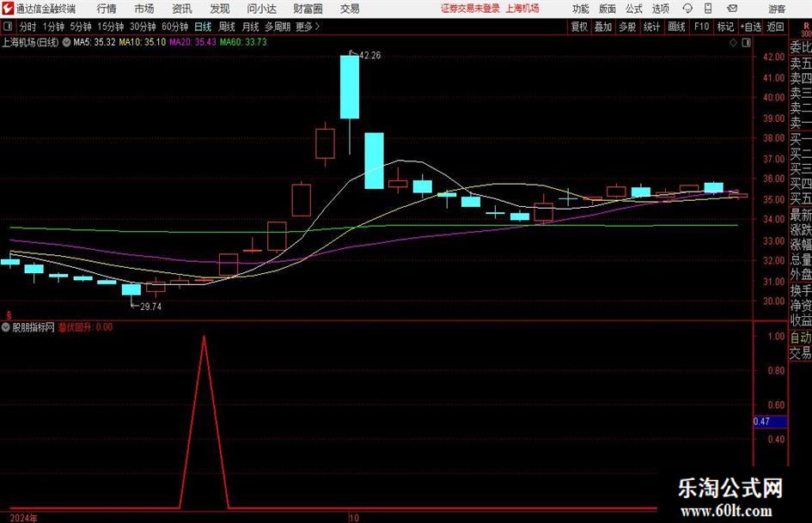Click the 证券交易未登录 login link

click(x=470, y=9)
